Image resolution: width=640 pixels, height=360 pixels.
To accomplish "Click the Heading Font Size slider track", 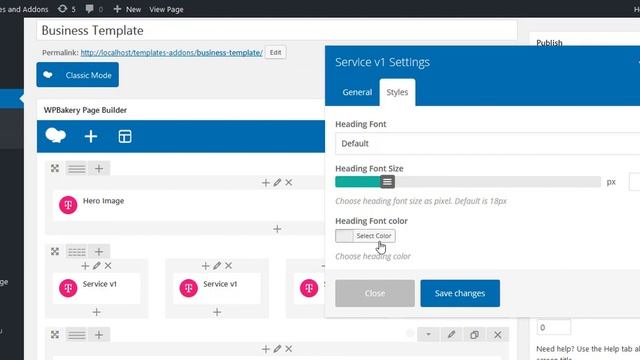I will (468, 182).
